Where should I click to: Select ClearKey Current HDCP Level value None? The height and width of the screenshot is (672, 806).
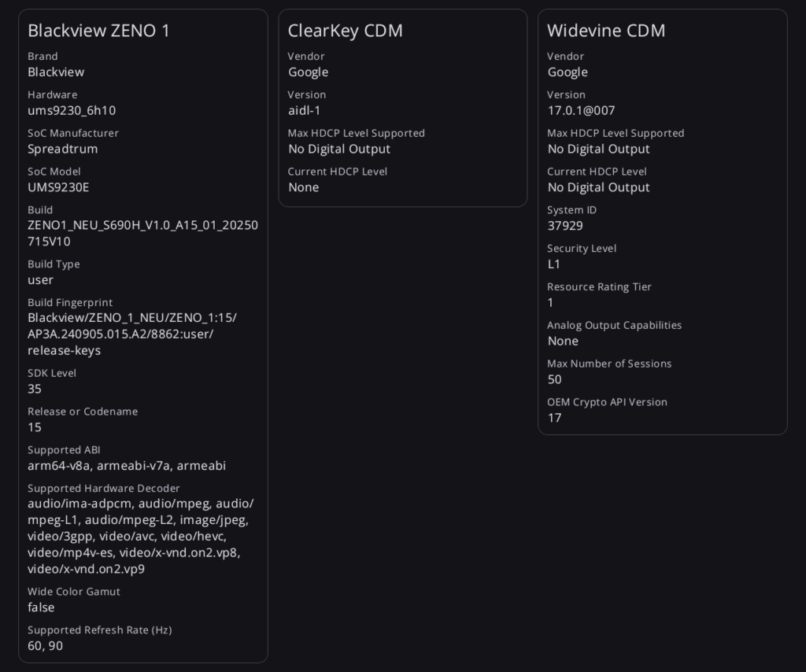[303, 187]
